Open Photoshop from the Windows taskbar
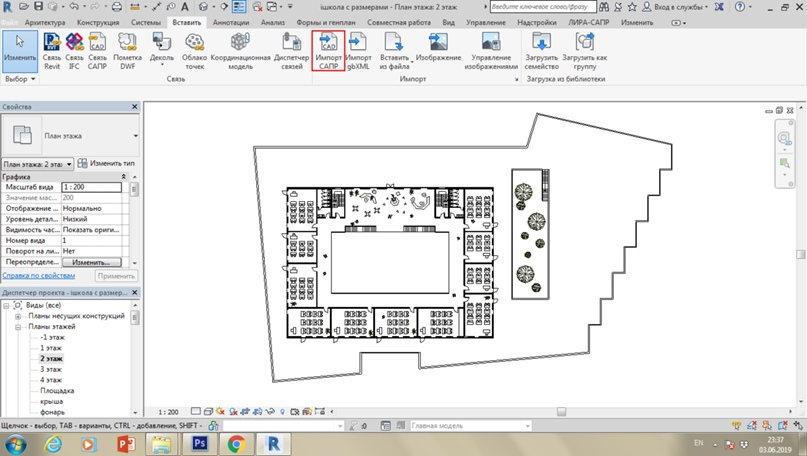Image resolution: width=807 pixels, height=456 pixels. [x=199, y=443]
